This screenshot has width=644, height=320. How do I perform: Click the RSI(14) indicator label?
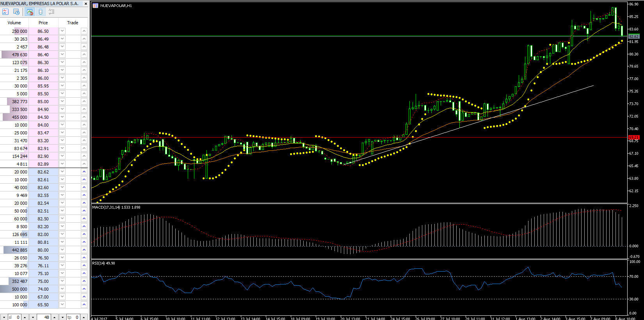pos(103,263)
